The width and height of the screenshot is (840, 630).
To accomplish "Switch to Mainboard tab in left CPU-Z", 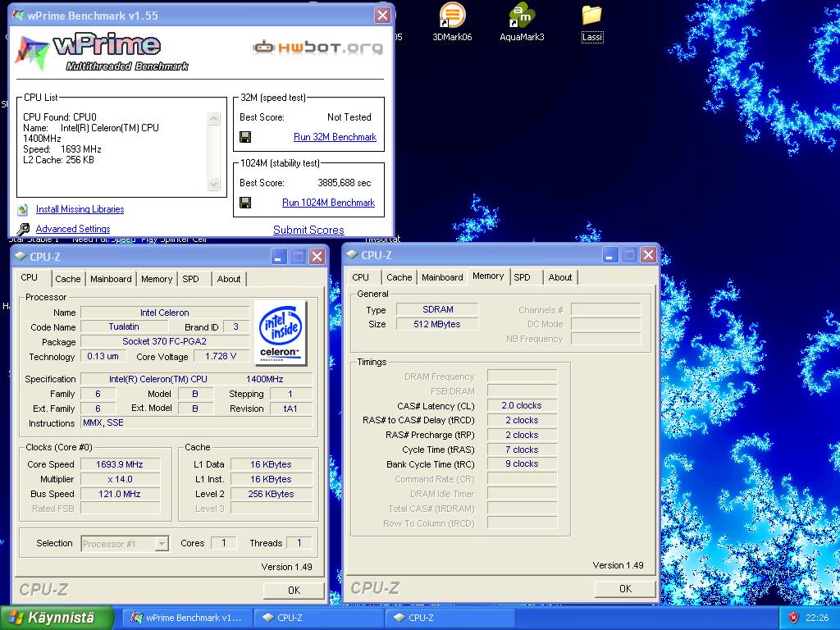I will click(x=111, y=279).
